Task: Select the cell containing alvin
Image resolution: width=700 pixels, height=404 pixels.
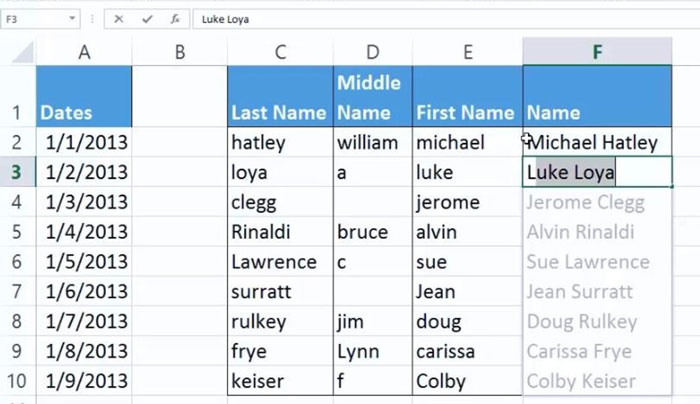Action: (467, 232)
